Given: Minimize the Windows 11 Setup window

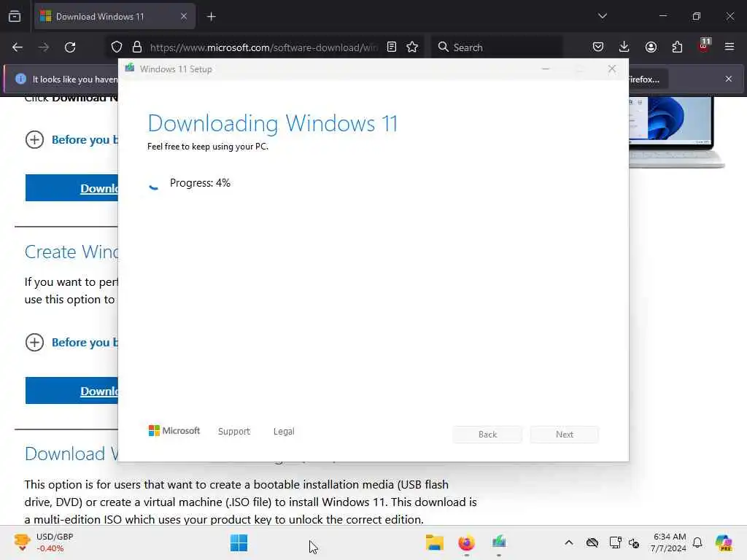Looking at the screenshot, I should [x=546, y=69].
